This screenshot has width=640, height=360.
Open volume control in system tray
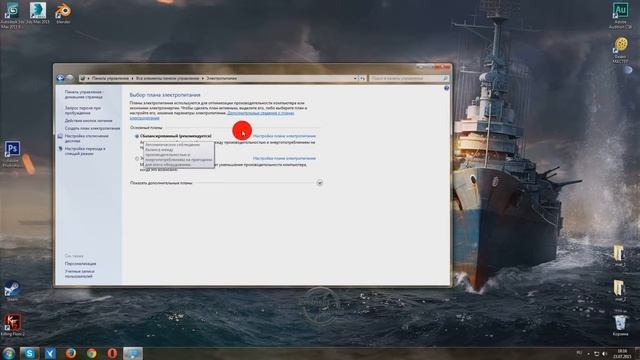pyautogui.click(x=604, y=353)
